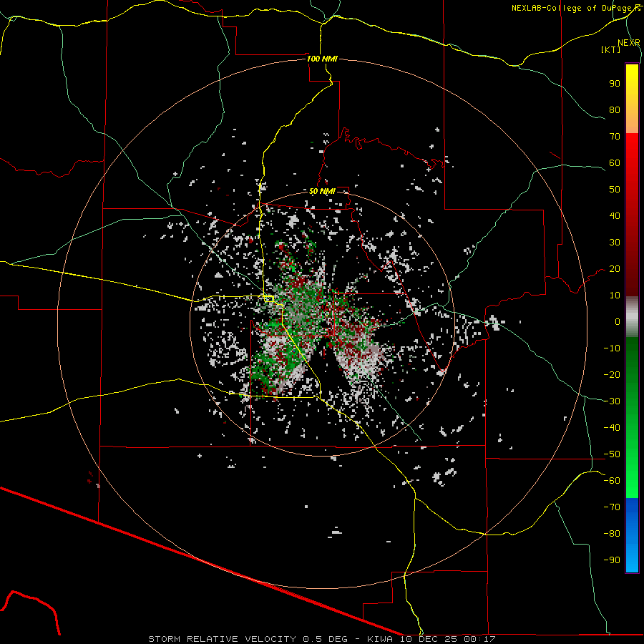This screenshot has height=644, width=644.
Task: Click the 40 value on velocity scale
Action: click(615, 216)
